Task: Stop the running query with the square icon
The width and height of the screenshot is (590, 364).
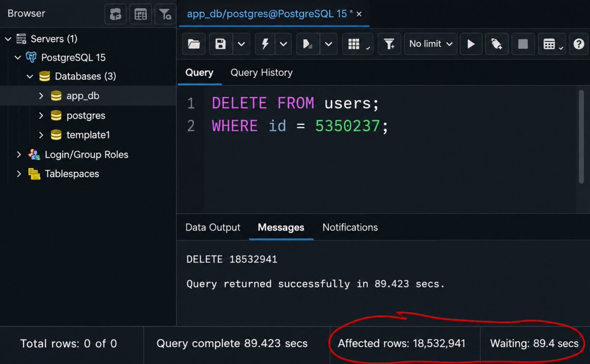Action: click(523, 44)
